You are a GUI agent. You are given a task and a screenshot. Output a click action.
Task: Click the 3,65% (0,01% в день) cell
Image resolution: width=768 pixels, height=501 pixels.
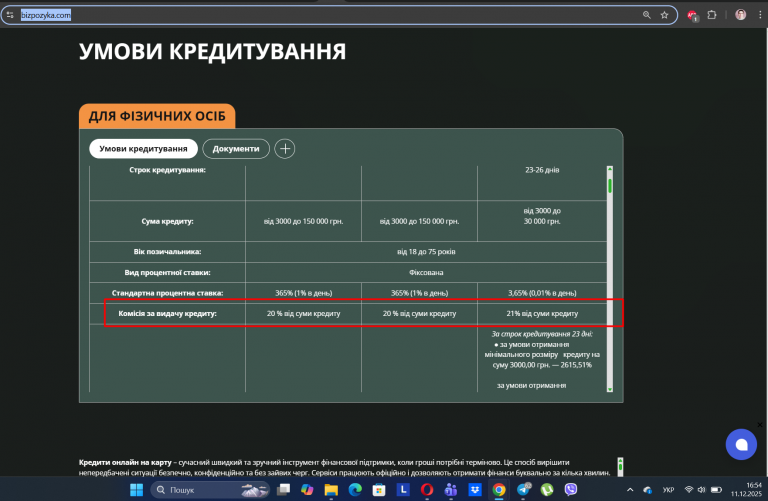click(542, 293)
